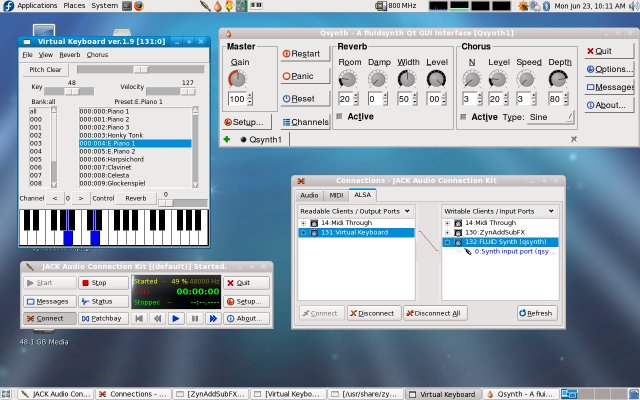Open the File menu in Virtual Keyboard
Screen dimensions: 640x400
[27, 55]
